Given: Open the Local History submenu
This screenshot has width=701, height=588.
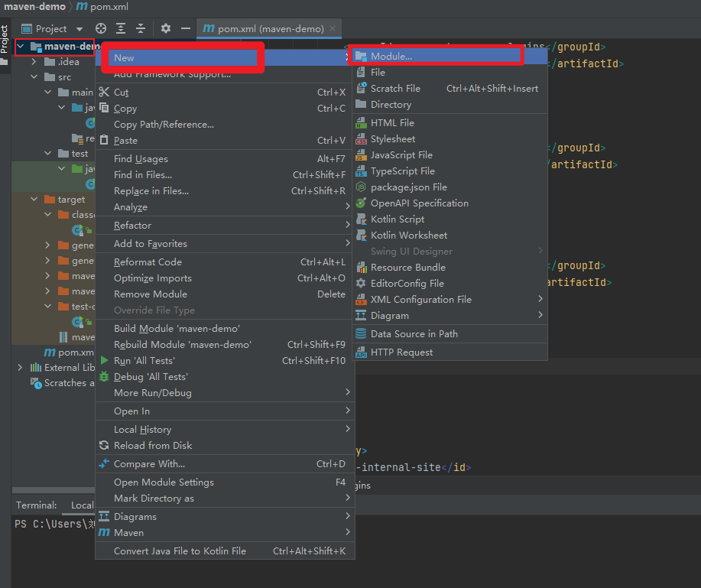Looking at the screenshot, I should click(x=226, y=430).
